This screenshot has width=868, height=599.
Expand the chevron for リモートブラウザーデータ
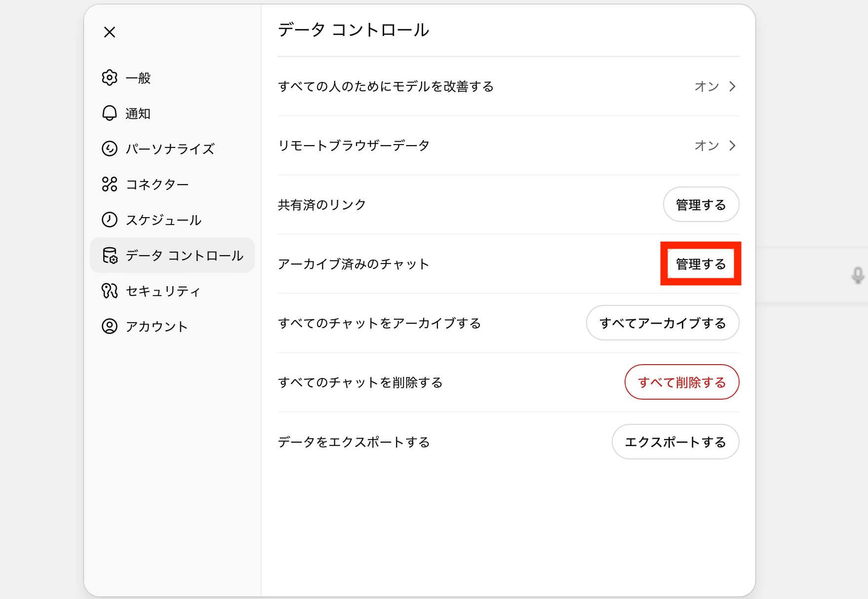coord(733,146)
